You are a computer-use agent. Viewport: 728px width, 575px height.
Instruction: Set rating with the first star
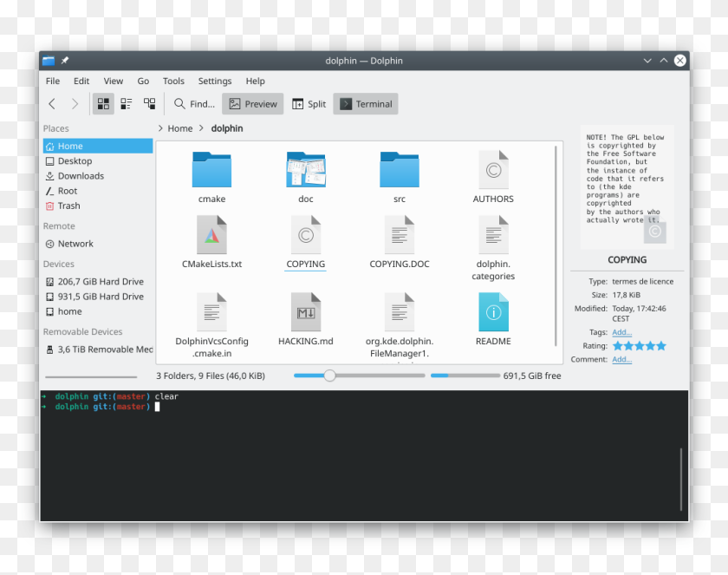pyautogui.click(x=617, y=345)
